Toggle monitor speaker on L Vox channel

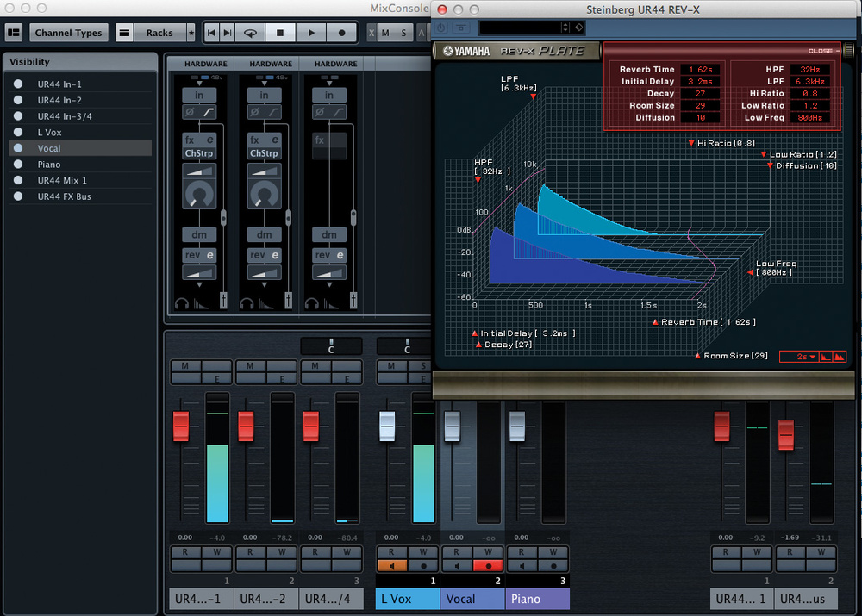click(391, 566)
